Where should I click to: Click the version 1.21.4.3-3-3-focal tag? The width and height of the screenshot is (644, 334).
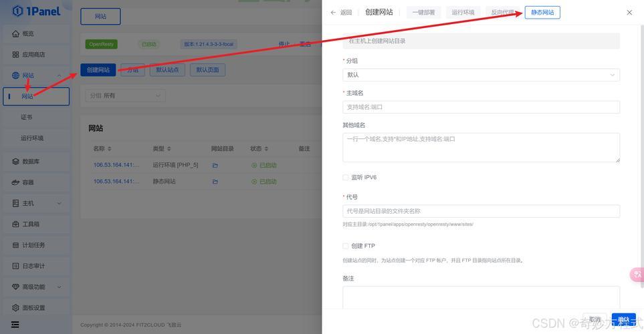209,44
